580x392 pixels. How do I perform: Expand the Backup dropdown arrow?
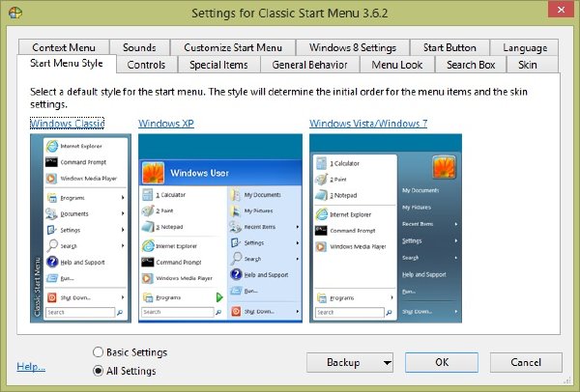pyautogui.click(x=388, y=362)
